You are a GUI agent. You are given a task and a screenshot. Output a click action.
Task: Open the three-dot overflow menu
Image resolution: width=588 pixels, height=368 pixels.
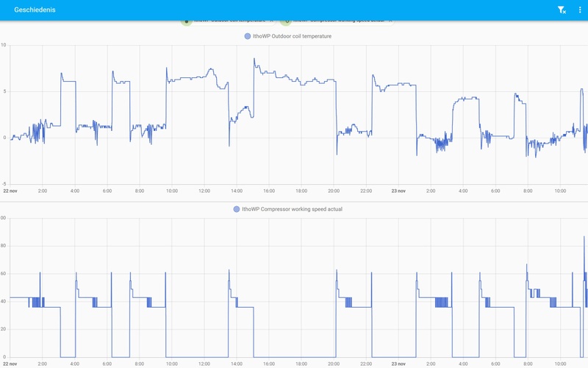click(x=580, y=10)
